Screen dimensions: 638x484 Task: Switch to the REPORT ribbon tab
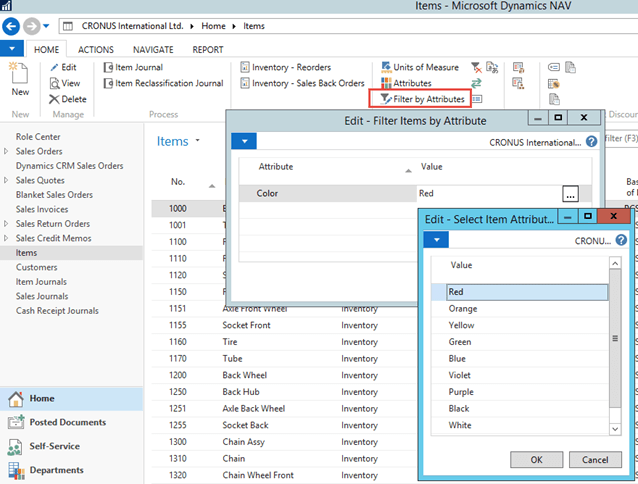click(x=208, y=50)
